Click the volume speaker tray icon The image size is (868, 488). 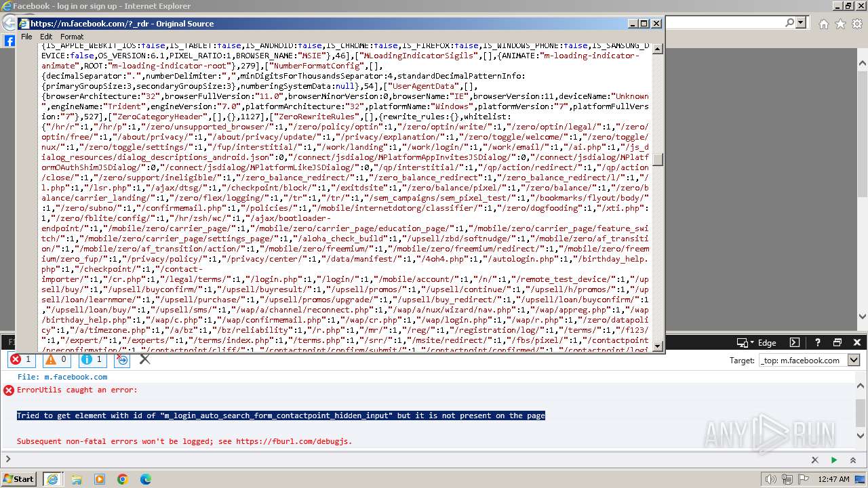[771, 479]
